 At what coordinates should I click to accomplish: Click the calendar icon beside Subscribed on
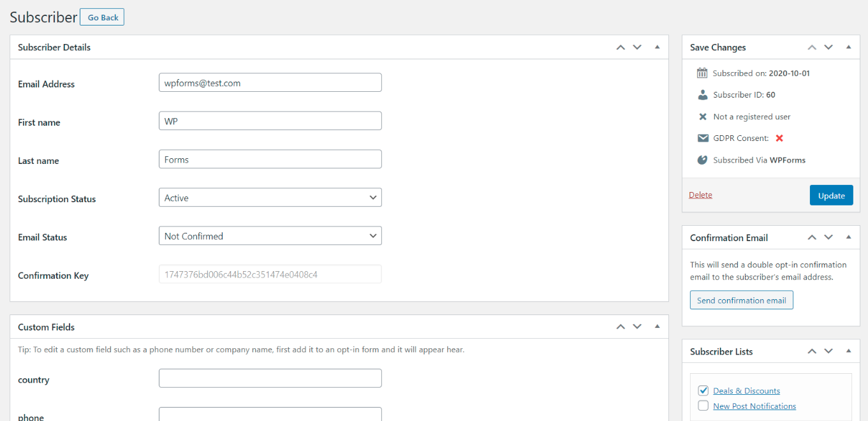click(x=702, y=73)
